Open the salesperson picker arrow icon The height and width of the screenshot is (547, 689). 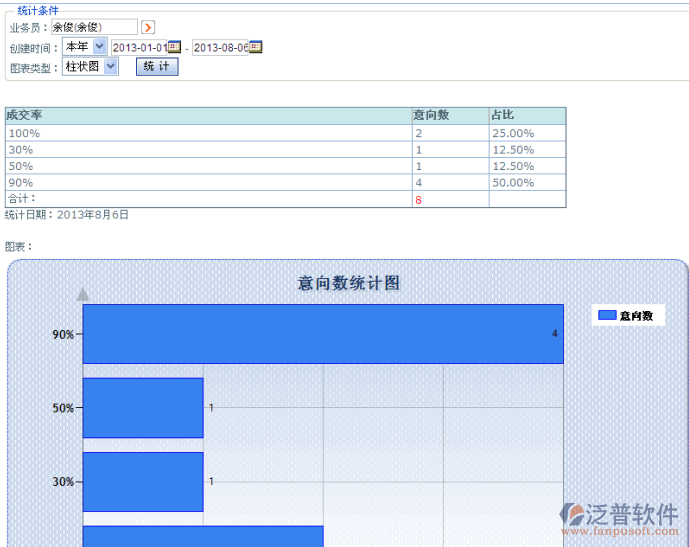[148, 27]
